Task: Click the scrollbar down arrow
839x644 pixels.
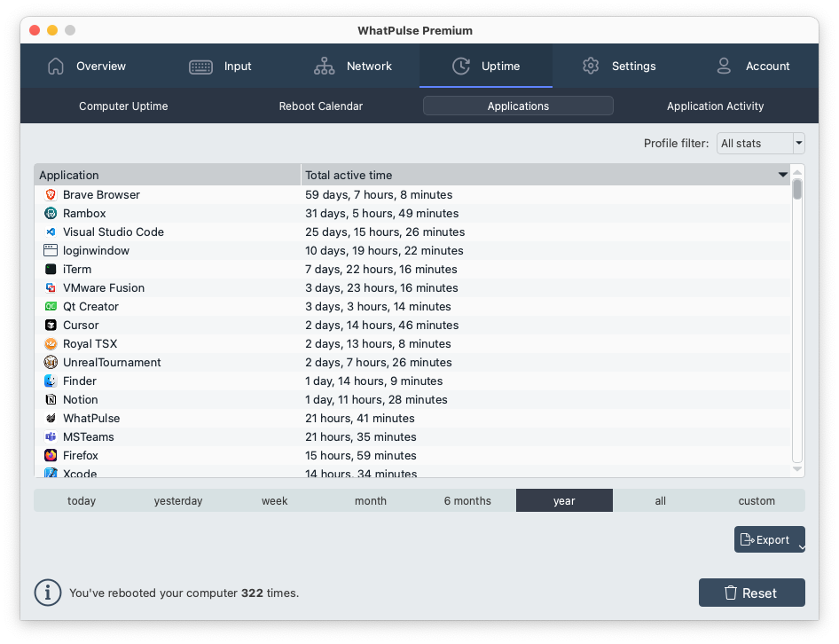Action: [x=797, y=469]
